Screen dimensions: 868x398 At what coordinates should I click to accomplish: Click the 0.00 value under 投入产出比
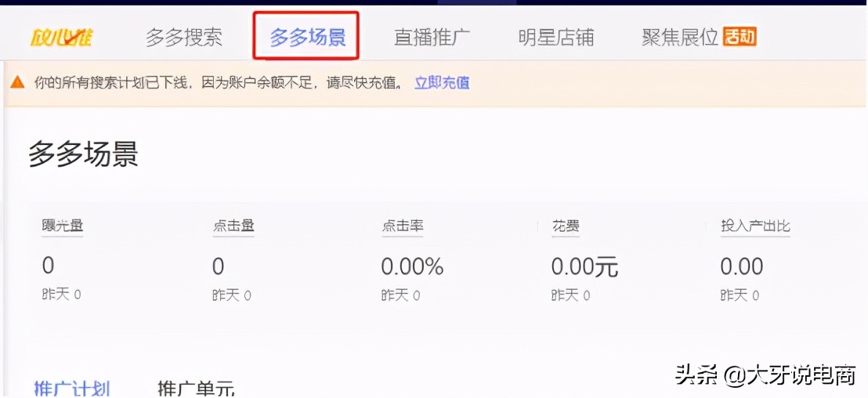pyautogui.click(x=742, y=267)
